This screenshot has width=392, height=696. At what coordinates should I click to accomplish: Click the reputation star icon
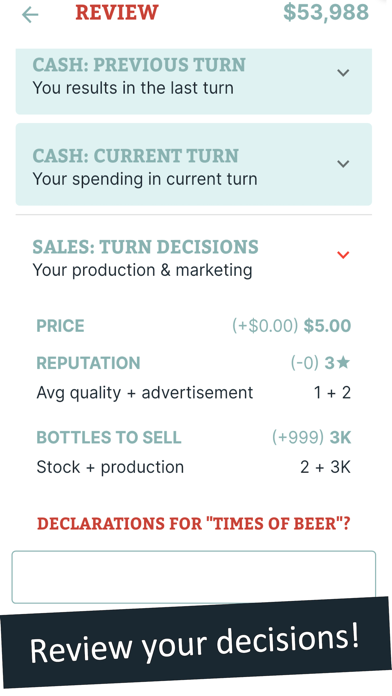pos(343,363)
